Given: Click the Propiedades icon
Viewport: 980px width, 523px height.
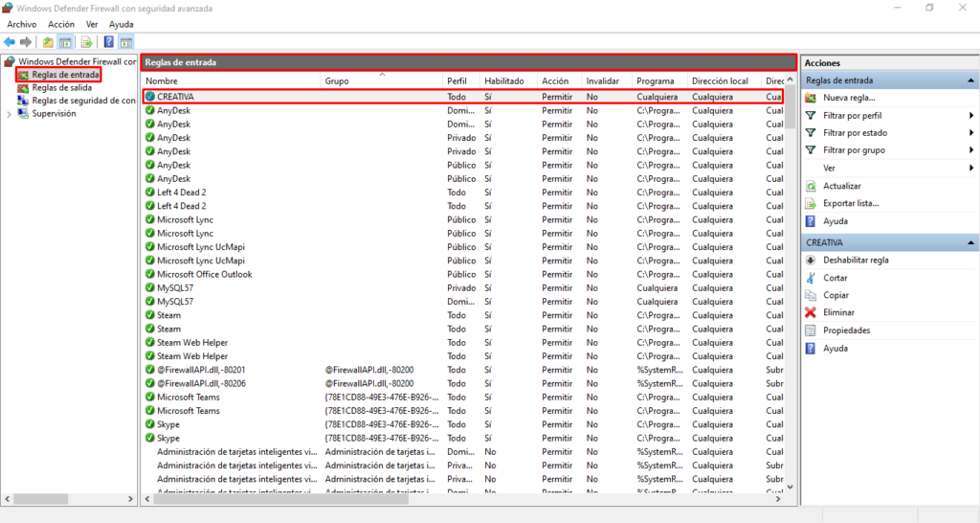Looking at the screenshot, I should pos(811,330).
